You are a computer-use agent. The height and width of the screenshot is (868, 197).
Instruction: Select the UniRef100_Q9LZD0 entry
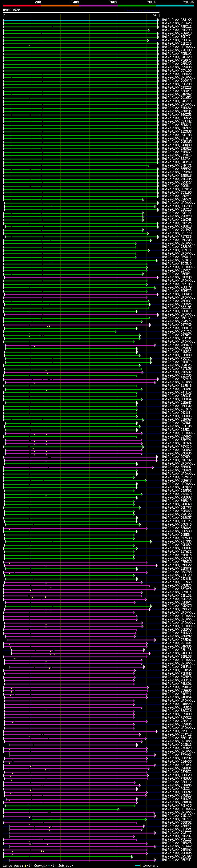point(176,84)
